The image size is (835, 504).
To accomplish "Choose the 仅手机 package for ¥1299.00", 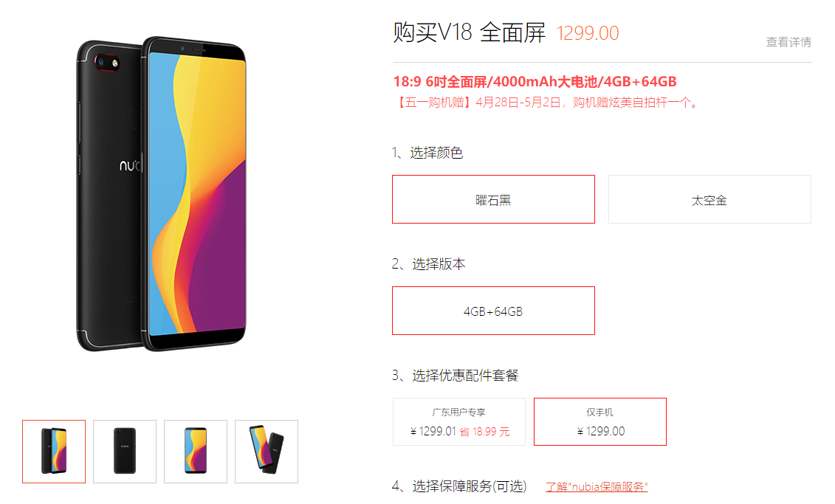I will click(600, 421).
